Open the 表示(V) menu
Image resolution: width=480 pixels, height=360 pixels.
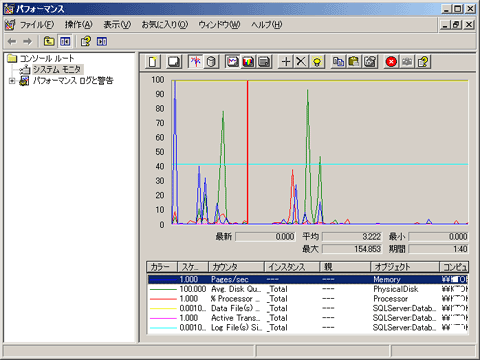click(x=117, y=25)
